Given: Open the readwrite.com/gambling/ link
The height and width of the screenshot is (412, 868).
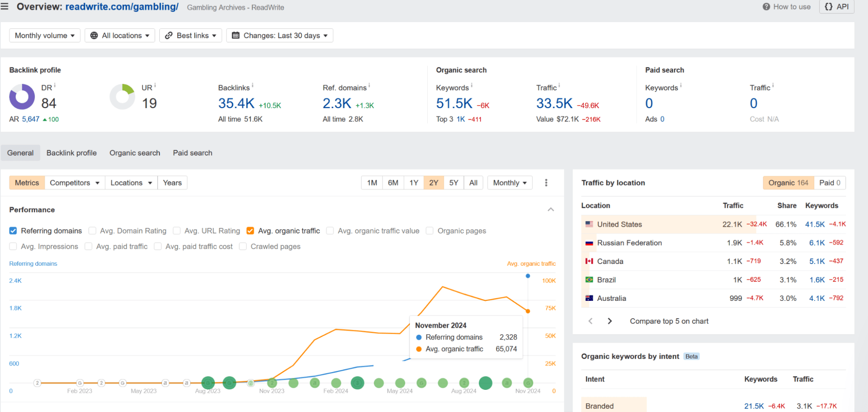Looking at the screenshot, I should pos(122,7).
